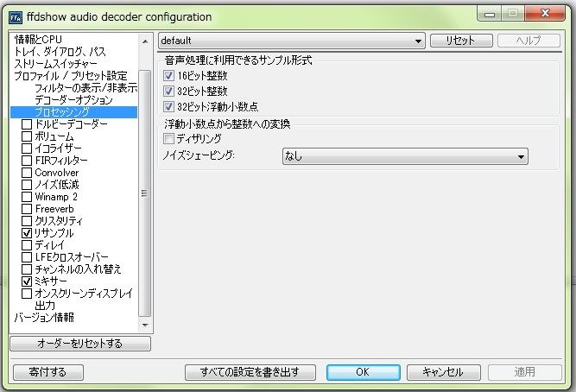Screen dimensions: 576x392
Task: Enable the ディザリング checkbox
Action: tap(168, 138)
